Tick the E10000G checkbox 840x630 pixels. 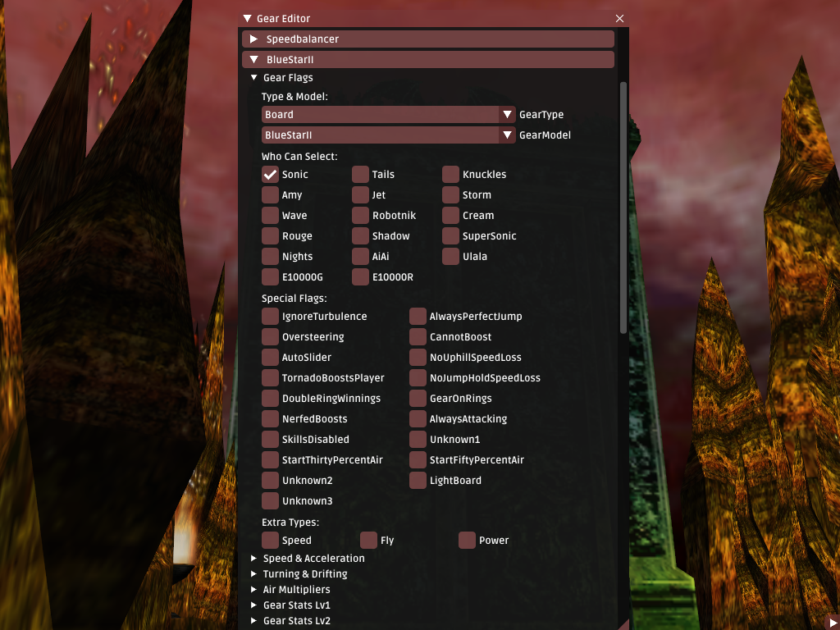click(270, 277)
